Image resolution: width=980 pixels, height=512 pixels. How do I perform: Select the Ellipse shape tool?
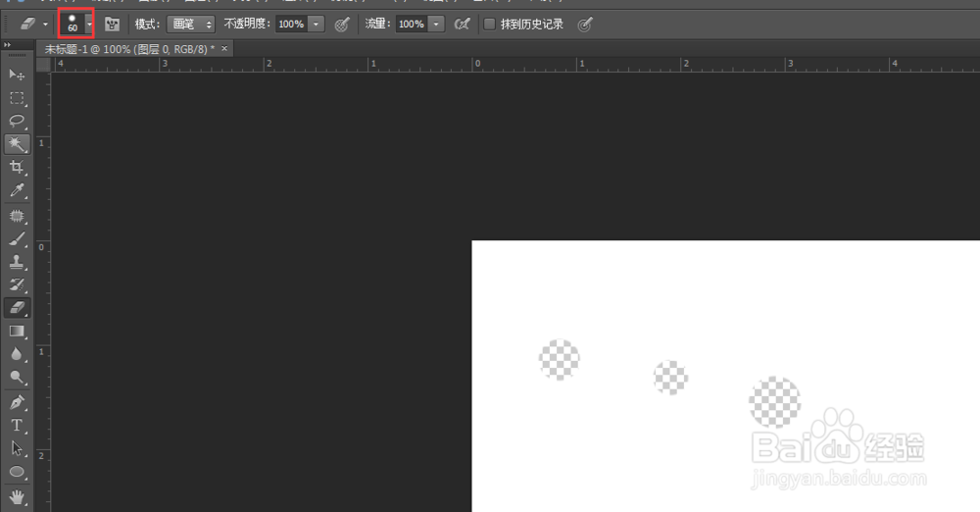[17, 472]
